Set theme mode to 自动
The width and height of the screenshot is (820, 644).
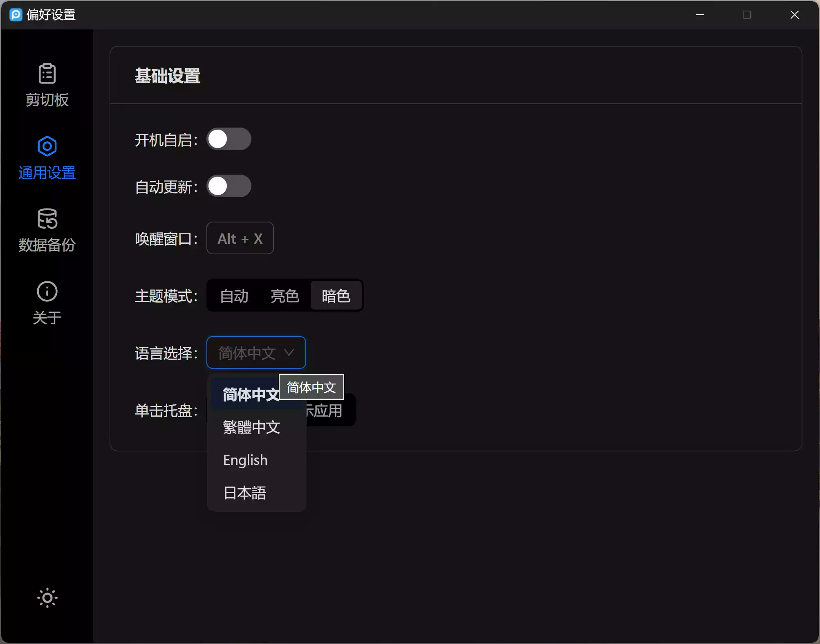234,296
